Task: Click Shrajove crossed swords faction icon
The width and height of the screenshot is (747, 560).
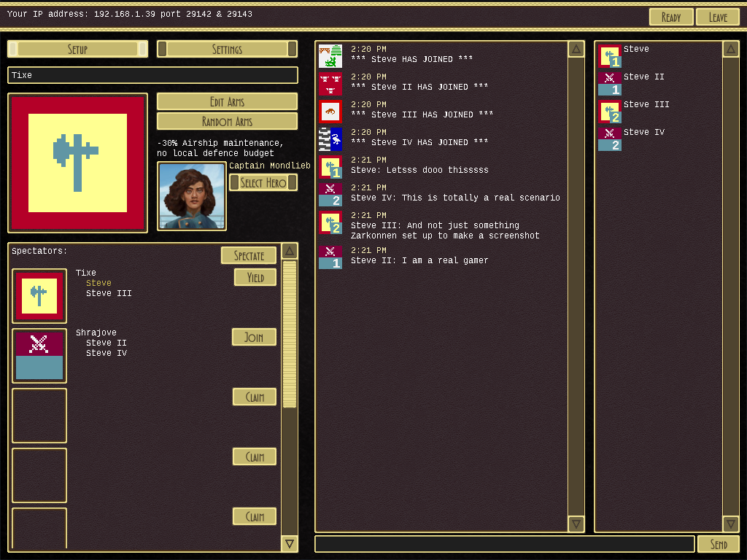Action: 39,356
